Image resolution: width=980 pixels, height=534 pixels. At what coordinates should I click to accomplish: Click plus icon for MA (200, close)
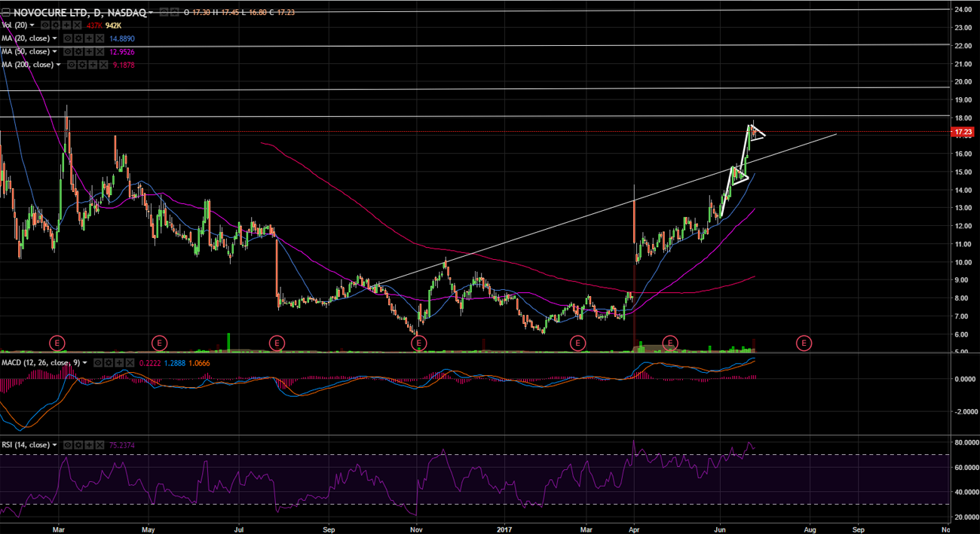[93, 65]
